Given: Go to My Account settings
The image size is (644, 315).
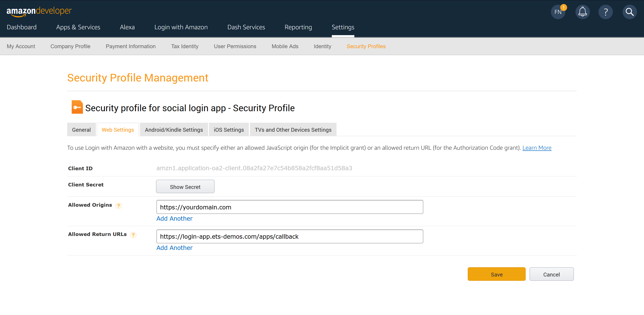Looking at the screenshot, I should pyautogui.click(x=21, y=46).
